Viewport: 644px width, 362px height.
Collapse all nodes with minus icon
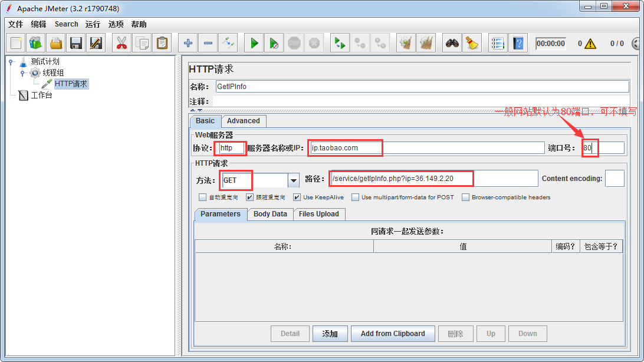[x=208, y=43]
